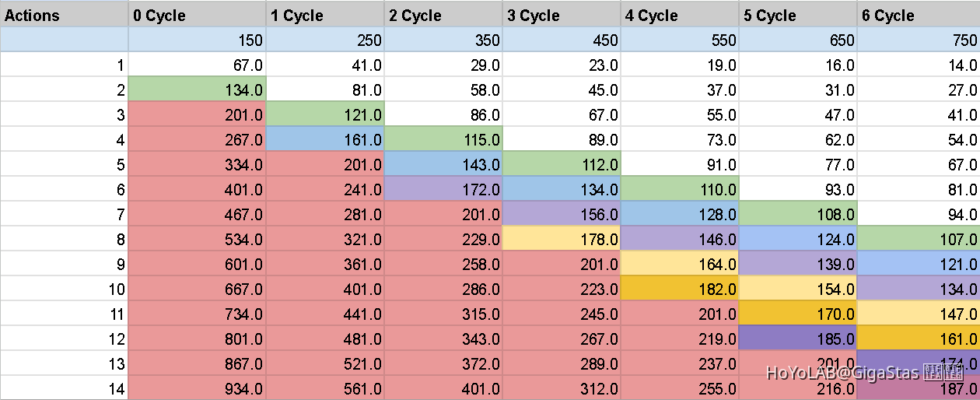Select the 934.0 cell in 0 Cycle
This screenshot has width=980, height=400.
[198, 388]
